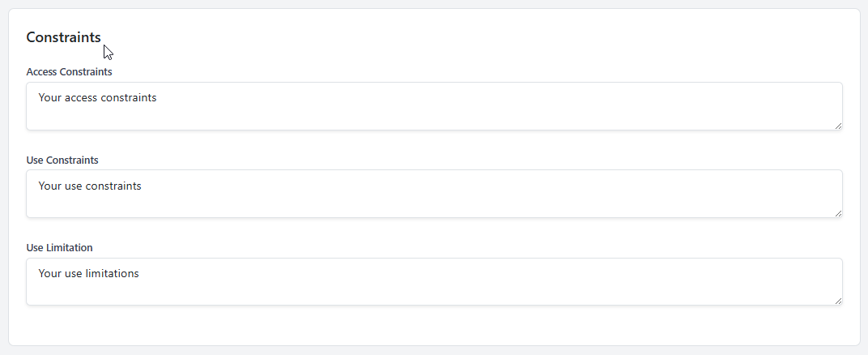Click the Use Constraints resize grip
This screenshot has height=355, width=868.
click(x=838, y=213)
